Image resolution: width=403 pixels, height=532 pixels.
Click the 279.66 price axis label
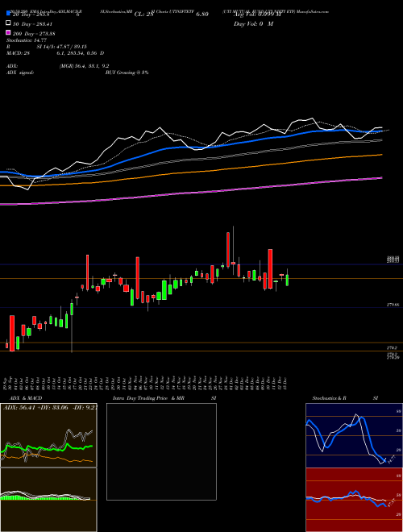point(393,305)
